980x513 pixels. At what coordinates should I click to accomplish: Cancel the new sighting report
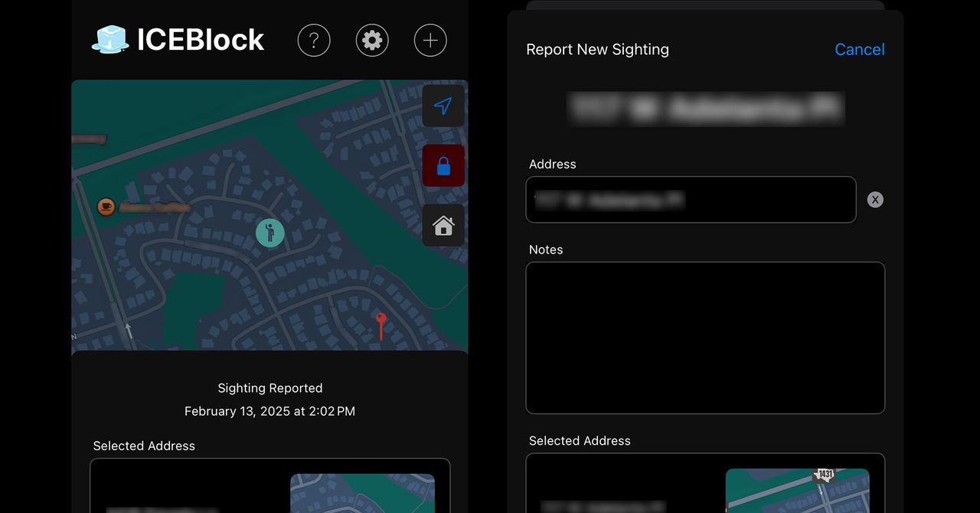tap(859, 49)
